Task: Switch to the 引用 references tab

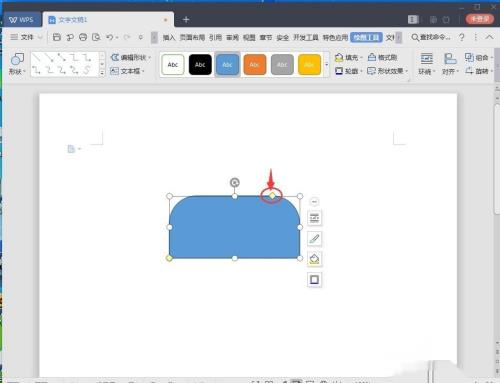Action: (x=215, y=37)
